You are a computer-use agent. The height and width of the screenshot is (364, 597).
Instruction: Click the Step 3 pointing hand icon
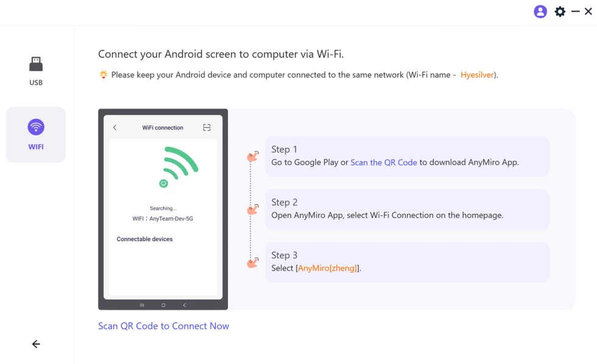(253, 262)
